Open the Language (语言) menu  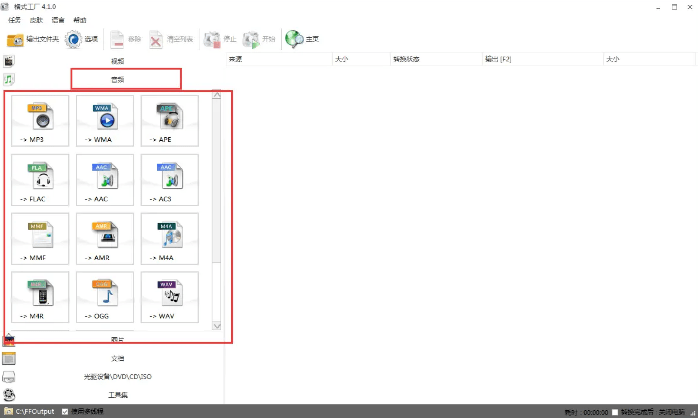point(58,20)
